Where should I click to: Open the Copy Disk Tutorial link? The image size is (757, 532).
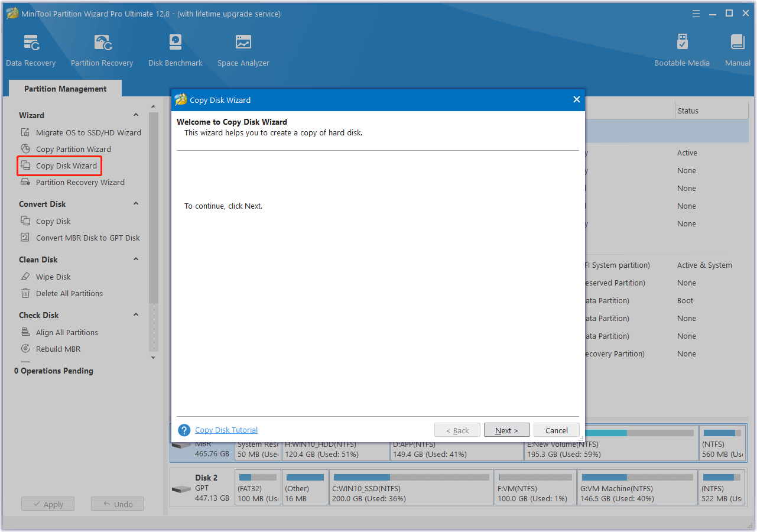tap(226, 430)
